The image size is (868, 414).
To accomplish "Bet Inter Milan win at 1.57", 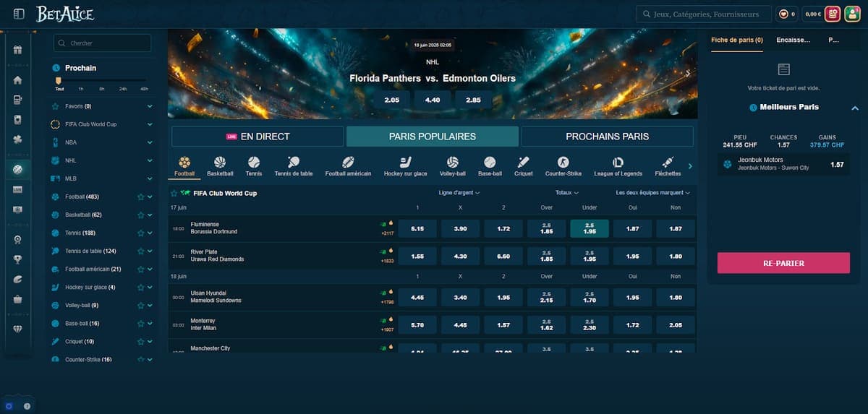I will [503, 324].
